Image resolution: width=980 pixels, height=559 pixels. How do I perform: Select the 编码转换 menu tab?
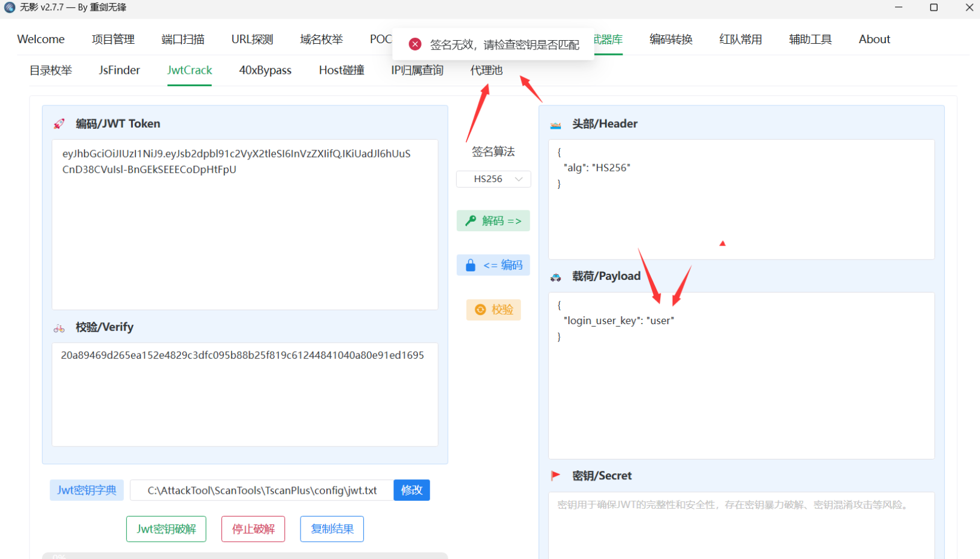(x=670, y=39)
